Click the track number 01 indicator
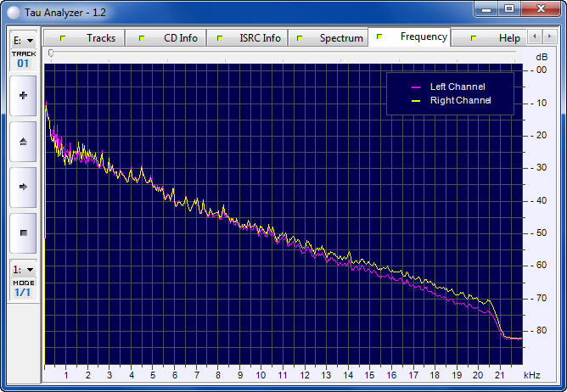 [23, 64]
